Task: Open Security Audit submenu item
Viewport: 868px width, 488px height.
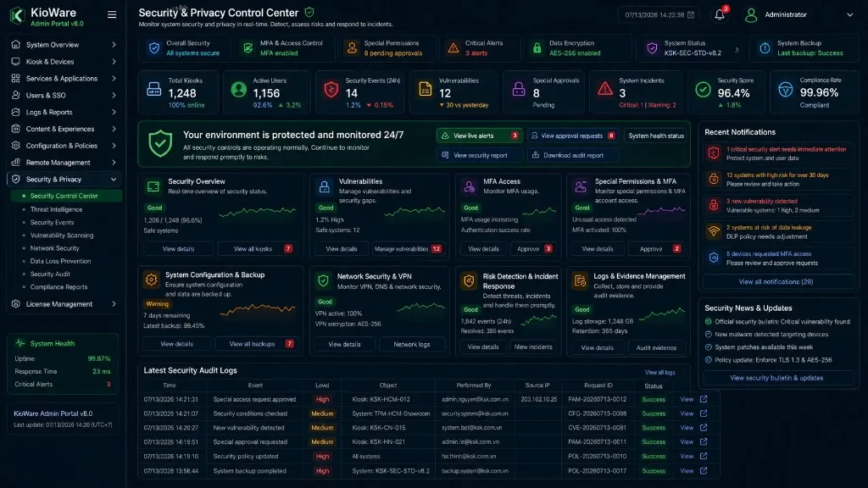Action: (x=50, y=274)
